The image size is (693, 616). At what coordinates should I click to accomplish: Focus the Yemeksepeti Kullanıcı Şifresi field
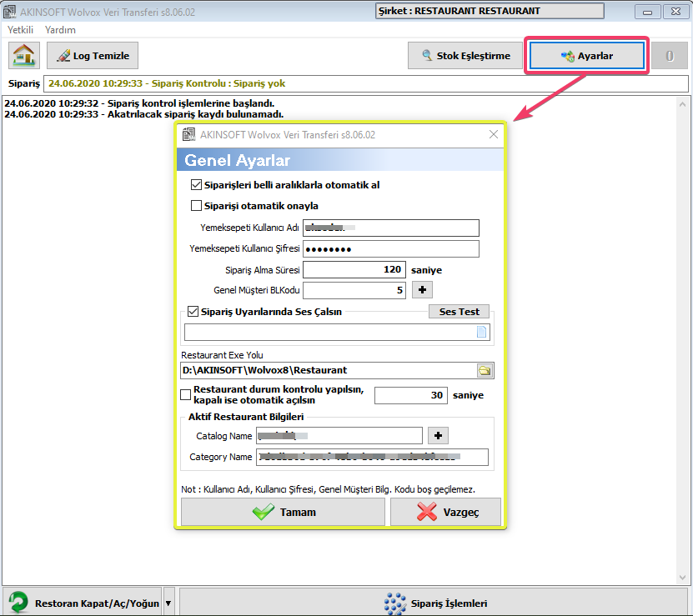[x=390, y=248]
